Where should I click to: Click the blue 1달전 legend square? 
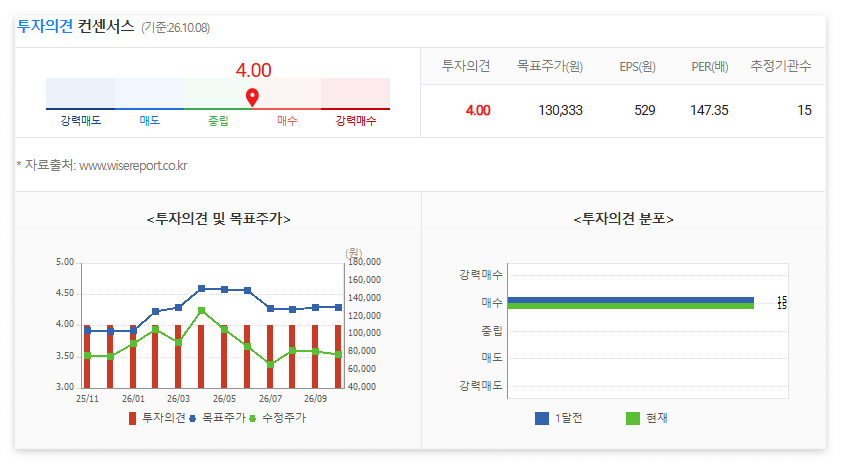542,418
